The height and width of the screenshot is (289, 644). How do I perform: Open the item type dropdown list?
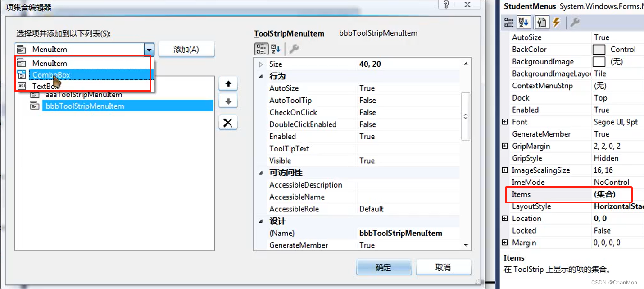[x=149, y=49]
